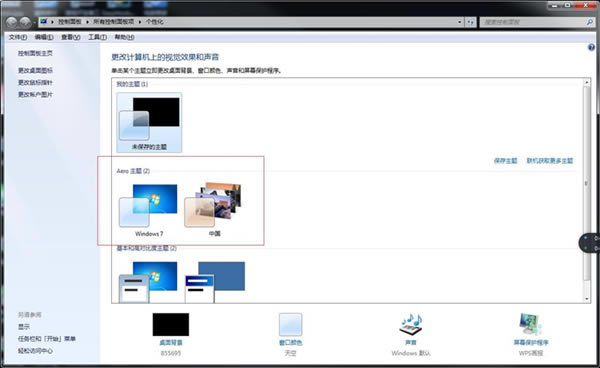Expand breadcrumb arrow after 控制面板
The height and width of the screenshot is (368, 600).
coord(88,22)
